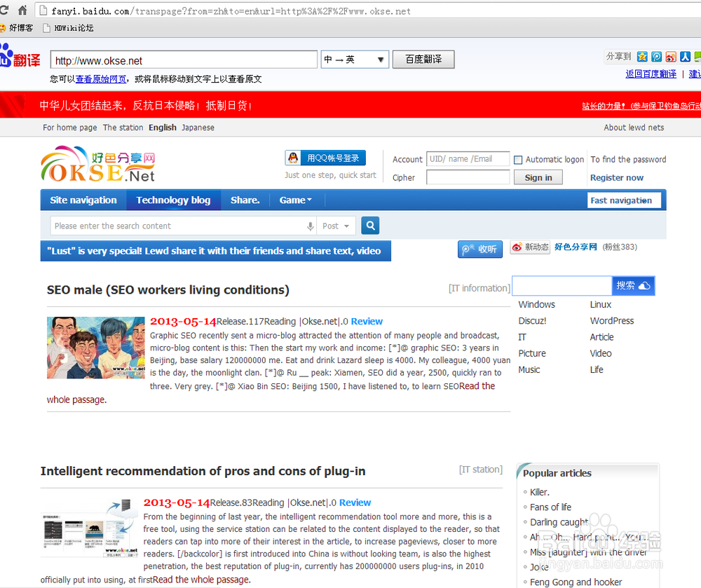Click the 返回百度翻译 link
Screen dimensions: 701x588
pos(651,74)
